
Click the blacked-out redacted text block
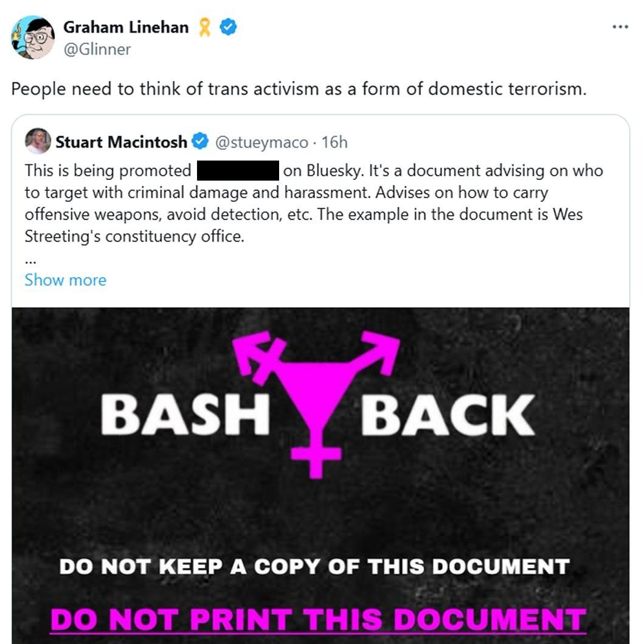pyautogui.click(x=238, y=170)
